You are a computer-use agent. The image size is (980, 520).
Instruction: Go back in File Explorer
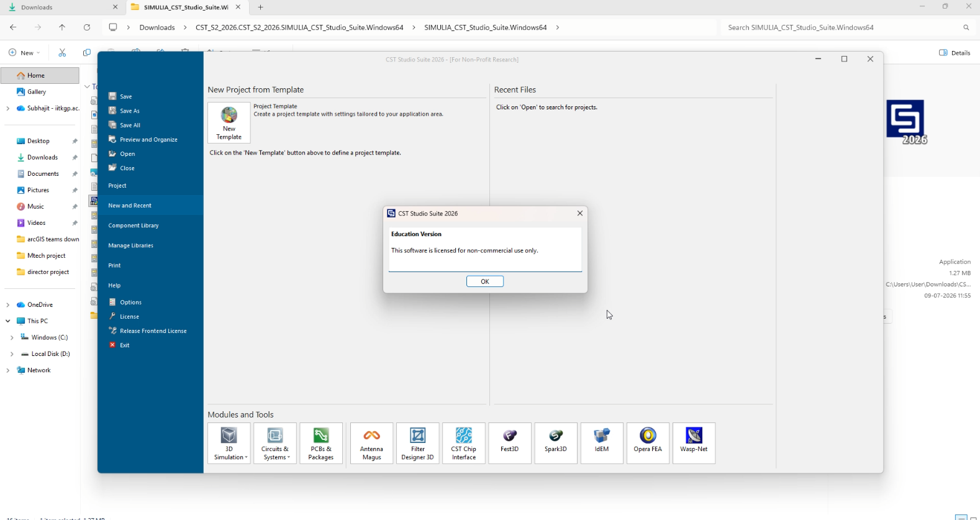pyautogui.click(x=13, y=27)
